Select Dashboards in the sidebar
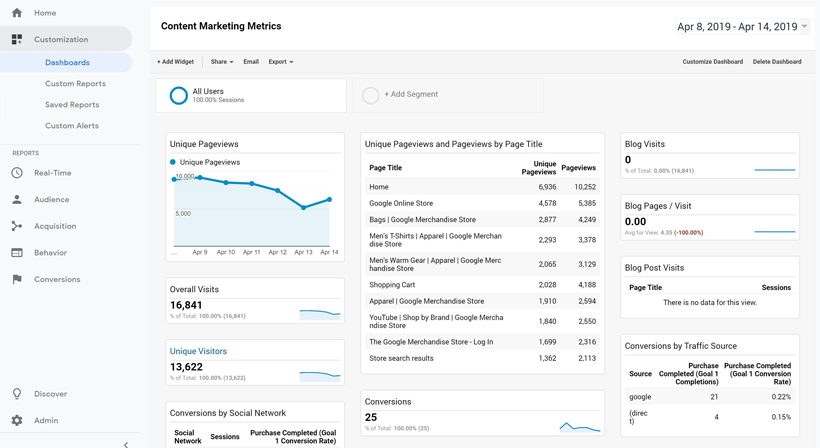This screenshot has width=820, height=448. tap(67, 62)
